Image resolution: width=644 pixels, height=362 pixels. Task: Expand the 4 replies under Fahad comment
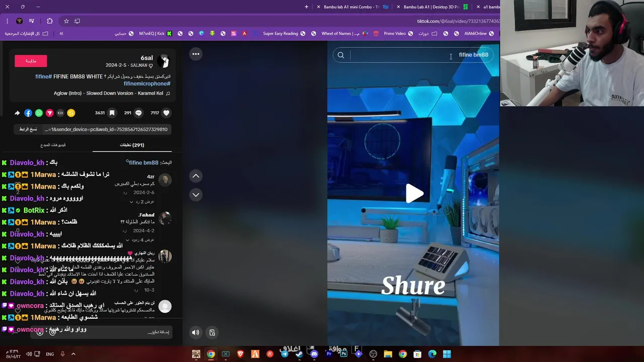[x=140, y=240]
